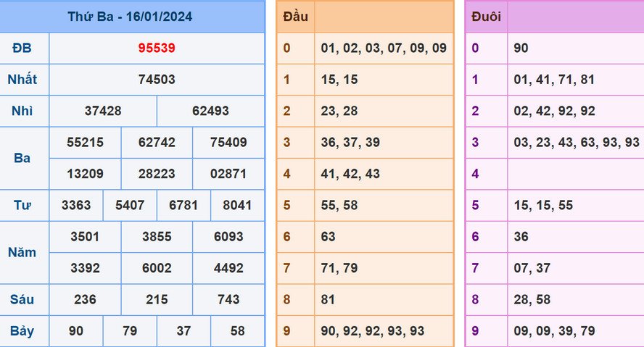Click second prize number 62493

coord(210,111)
